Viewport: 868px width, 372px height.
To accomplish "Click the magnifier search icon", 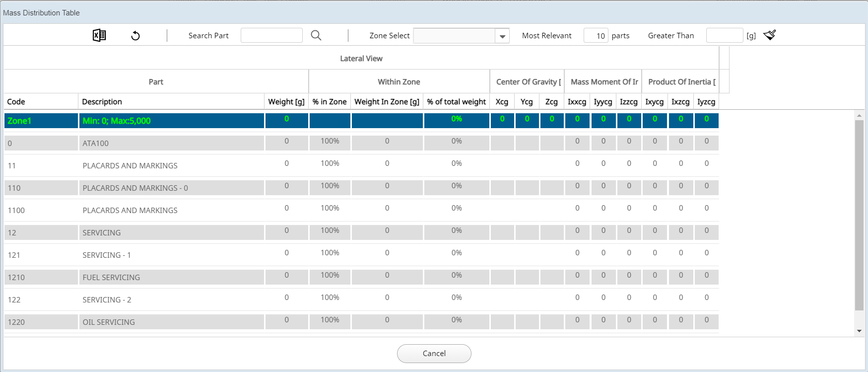I will click(x=316, y=35).
